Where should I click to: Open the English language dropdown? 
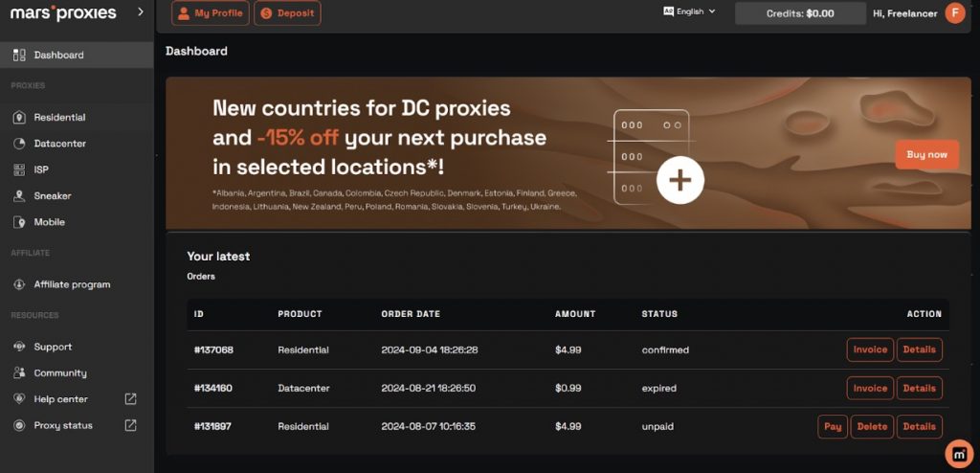[689, 11]
